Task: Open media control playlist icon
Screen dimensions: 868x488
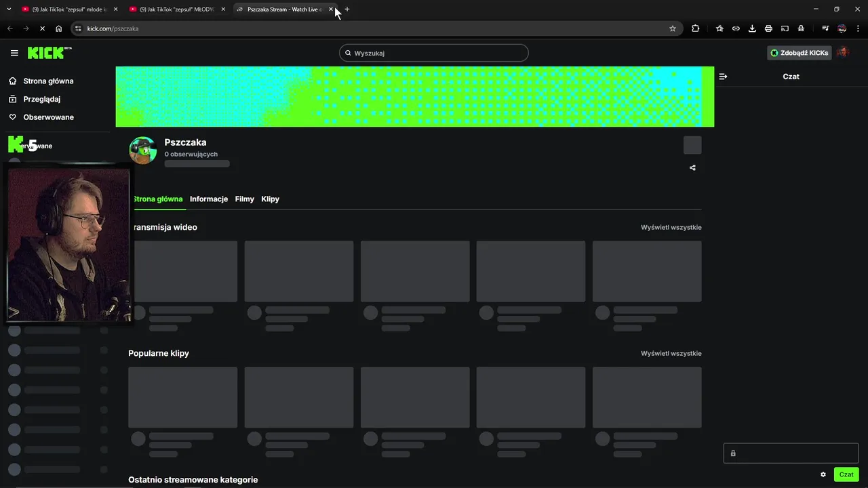Action: point(825,28)
